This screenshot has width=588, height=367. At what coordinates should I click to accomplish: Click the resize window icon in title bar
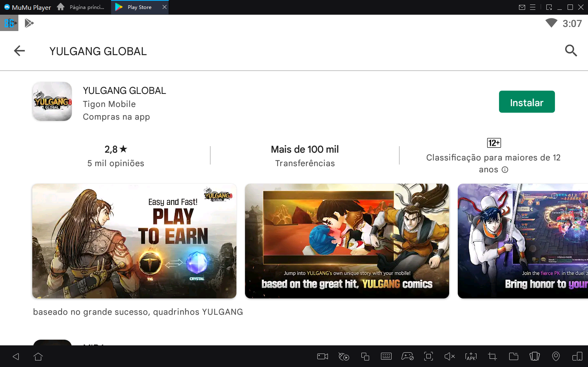(549, 7)
